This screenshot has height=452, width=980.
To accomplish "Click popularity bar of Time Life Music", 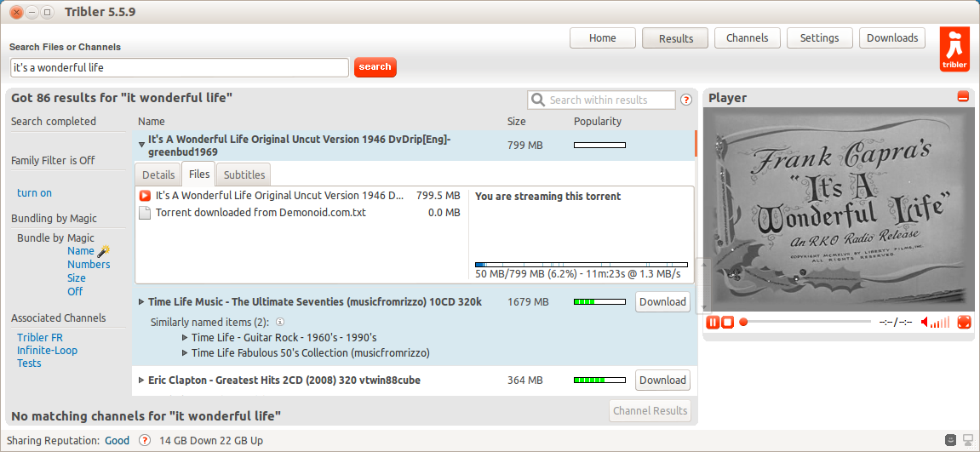I will 599,302.
